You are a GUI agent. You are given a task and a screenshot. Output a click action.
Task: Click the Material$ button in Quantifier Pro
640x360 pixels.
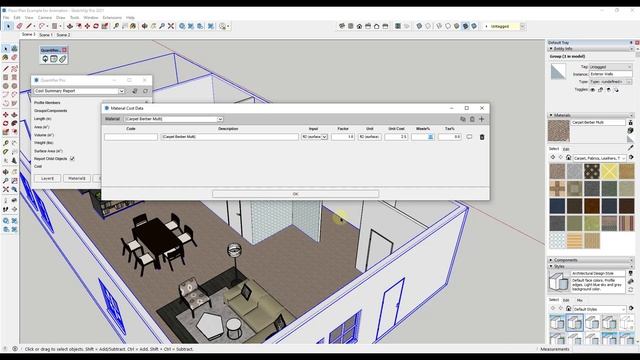(77, 178)
